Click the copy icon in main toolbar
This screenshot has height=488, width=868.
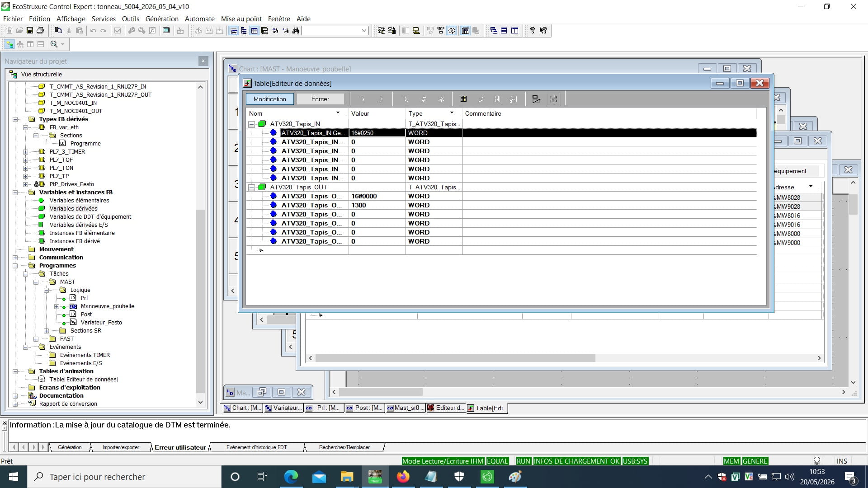tap(58, 31)
